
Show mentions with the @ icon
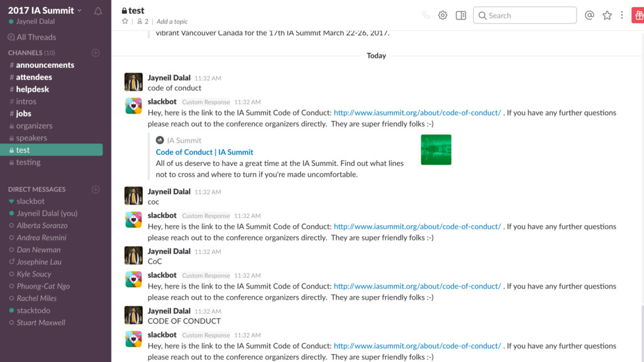[589, 15]
